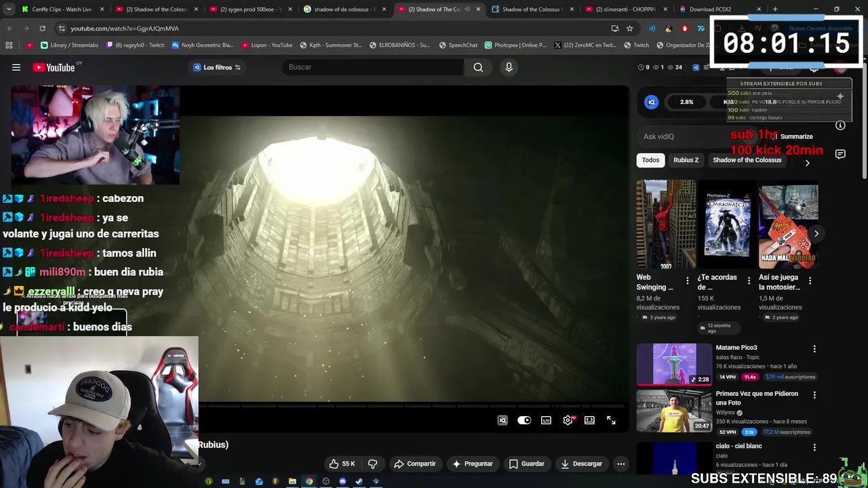This screenshot has height=488, width=868.
Task: Reveal more filter chips with the arrow
Action: (807, 163)
